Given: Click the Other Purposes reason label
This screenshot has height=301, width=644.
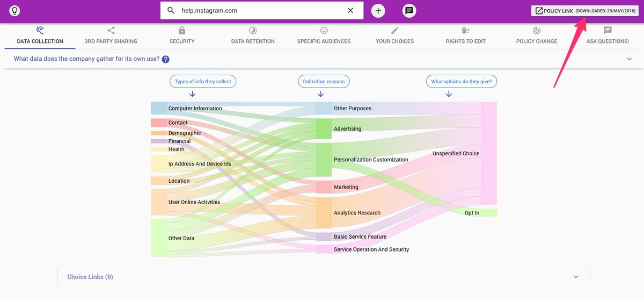Looking at the screenshot, I should (x=353, y=108).
